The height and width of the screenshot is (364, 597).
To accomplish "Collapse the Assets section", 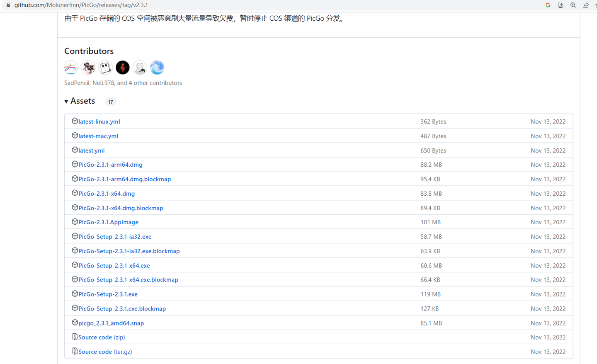I will [66, 101].
